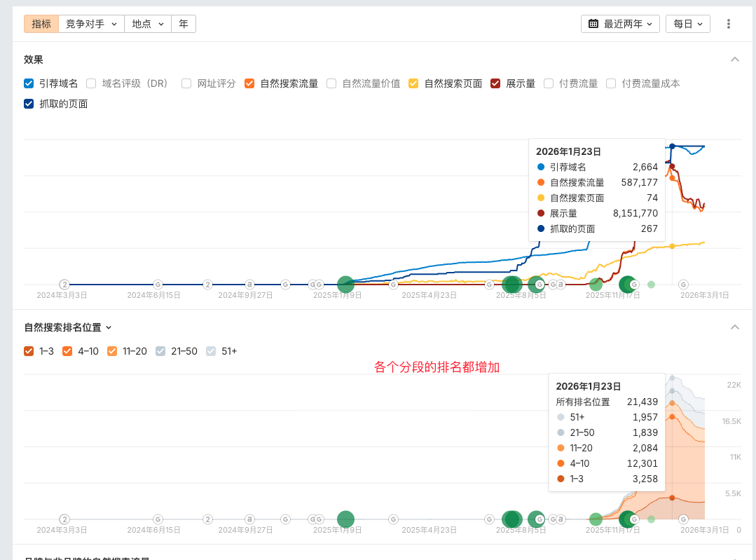The image size is (756, 560).
Task: Open the 最近两年 date range dropdown
Action: click(x=620, y=24)
